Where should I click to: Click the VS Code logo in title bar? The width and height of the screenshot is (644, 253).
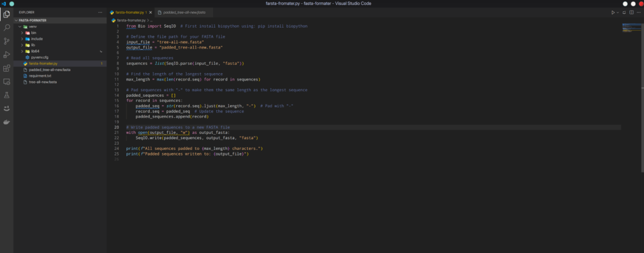coord(4,3)
